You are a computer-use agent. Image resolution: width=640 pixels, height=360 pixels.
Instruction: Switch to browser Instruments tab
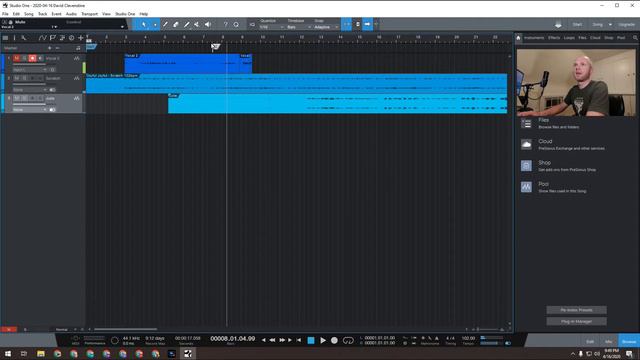tap(534, 38)
